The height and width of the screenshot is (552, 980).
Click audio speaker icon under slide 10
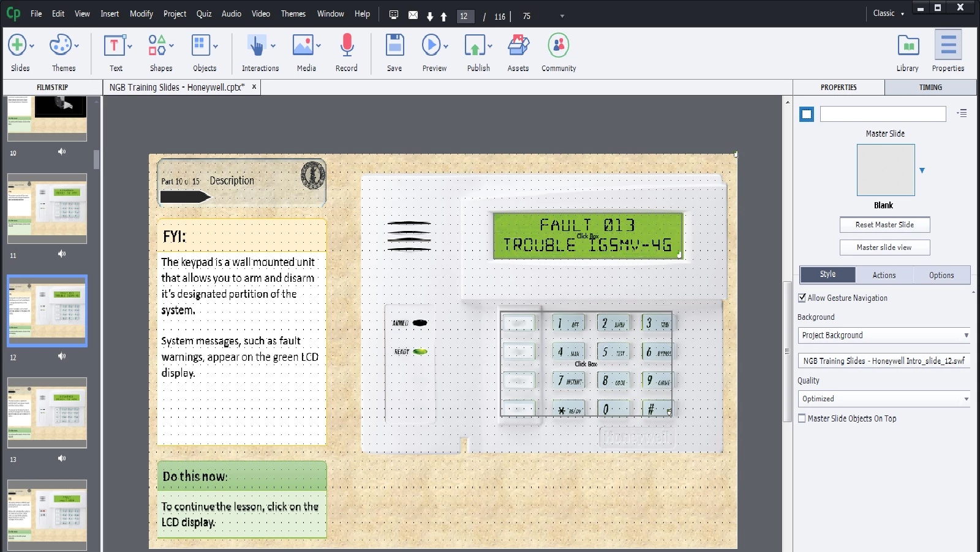[62, 151]
